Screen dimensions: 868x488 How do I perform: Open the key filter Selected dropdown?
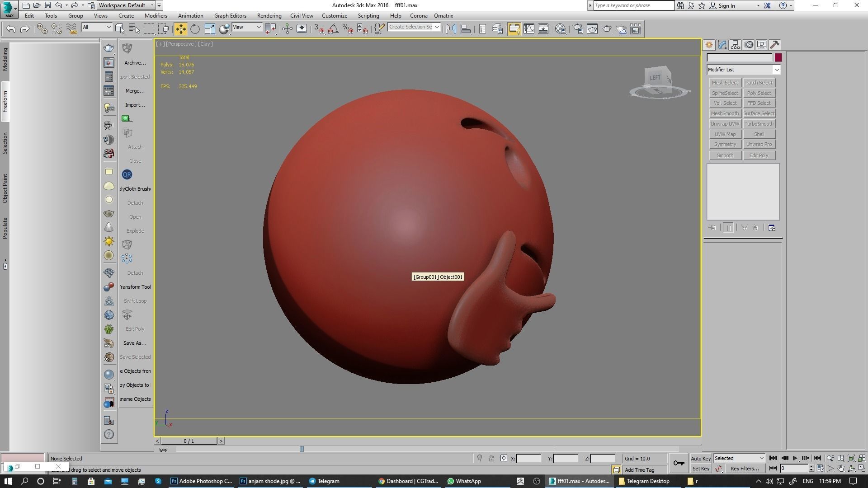[x=739, y=458]
